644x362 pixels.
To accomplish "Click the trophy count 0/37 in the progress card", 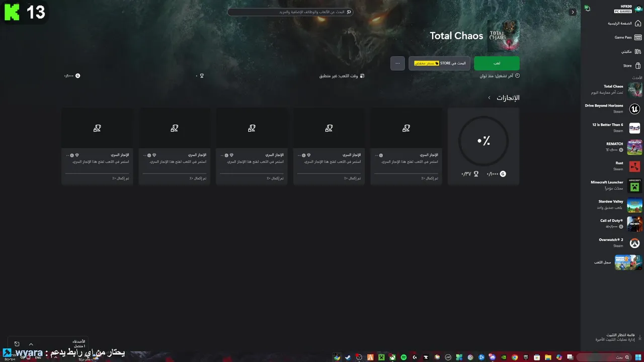I will [470, 174].
